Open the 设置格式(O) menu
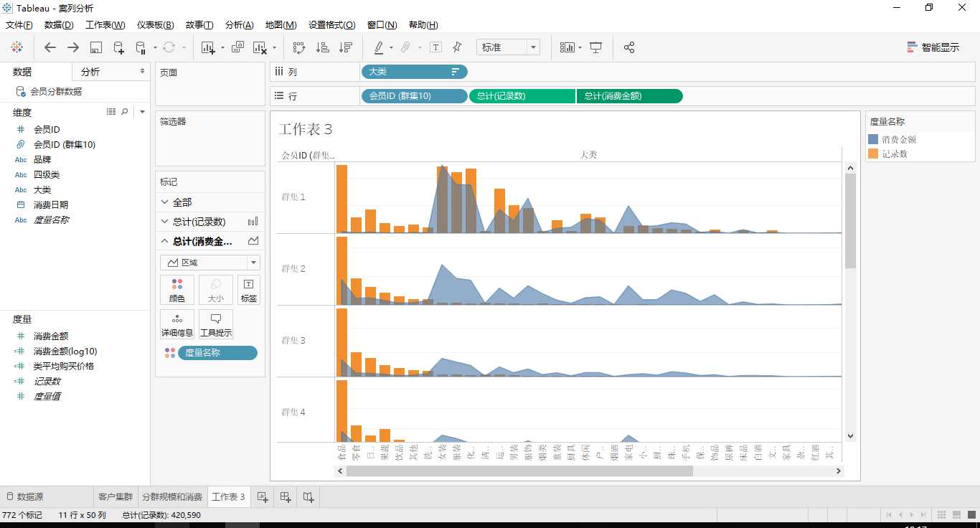 click(331, 24)
